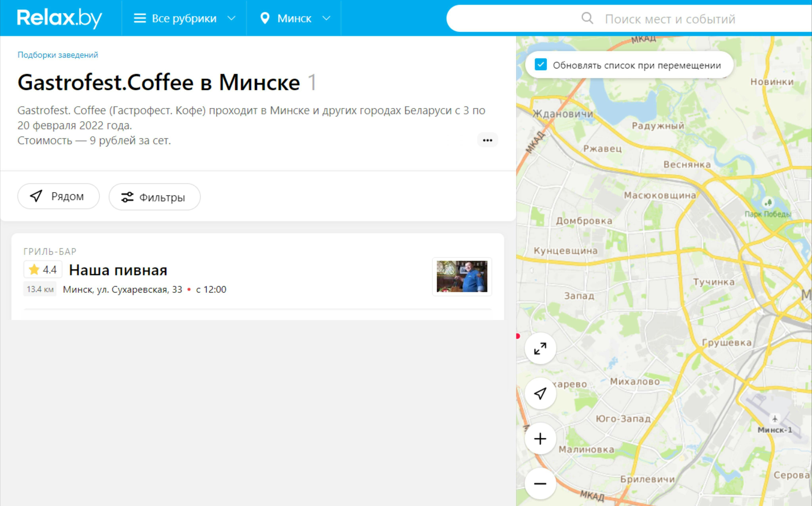The width and height of the screenshot is (812, 506).
Task: Open the Наша пивная listing title
Action: (118, 270)
